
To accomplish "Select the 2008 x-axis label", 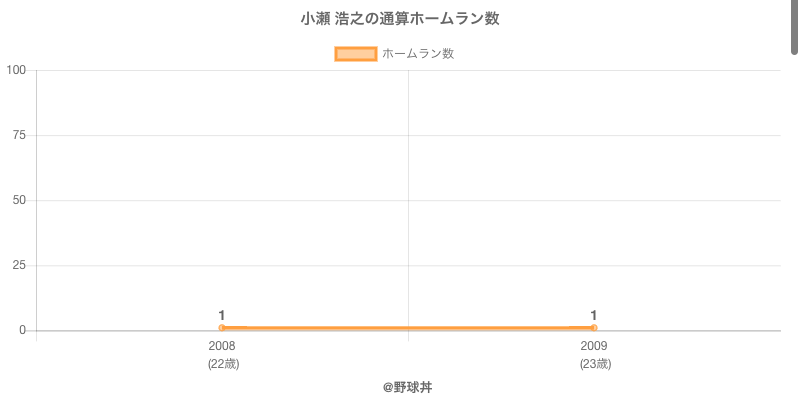I will [222, 346].
